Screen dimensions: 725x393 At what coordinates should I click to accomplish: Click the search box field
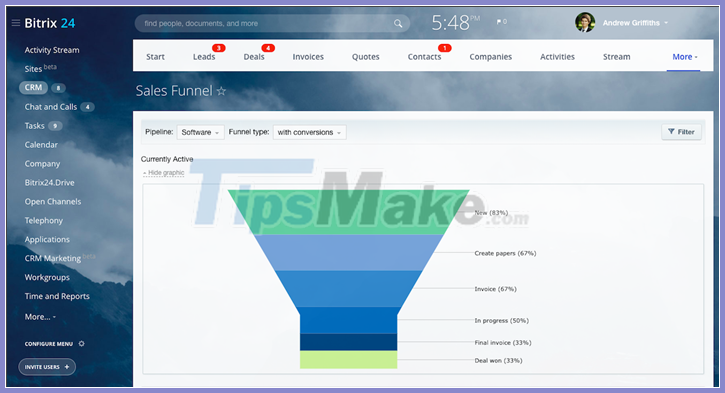click(272, 23)
